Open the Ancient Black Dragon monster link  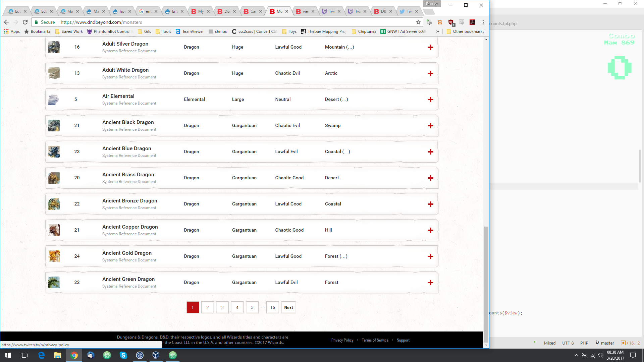[128, 122]
